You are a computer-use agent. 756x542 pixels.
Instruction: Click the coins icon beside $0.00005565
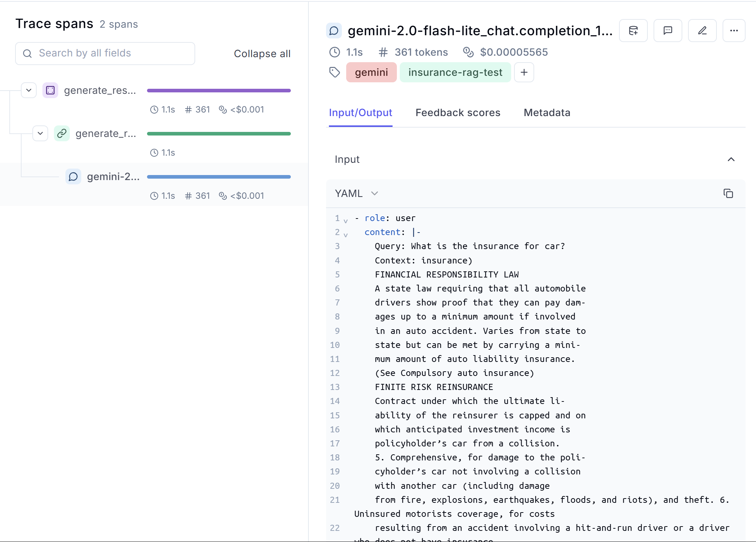[468, 52]
